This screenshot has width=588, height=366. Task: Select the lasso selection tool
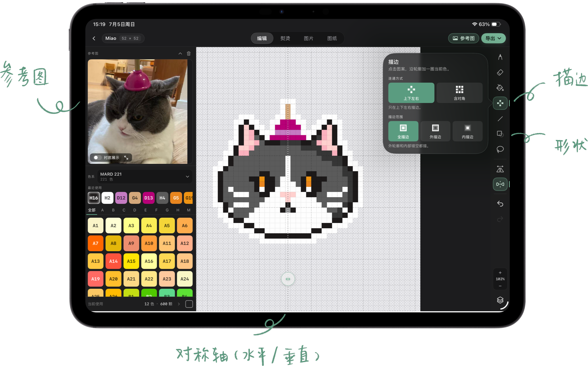(x=500, y=149)
